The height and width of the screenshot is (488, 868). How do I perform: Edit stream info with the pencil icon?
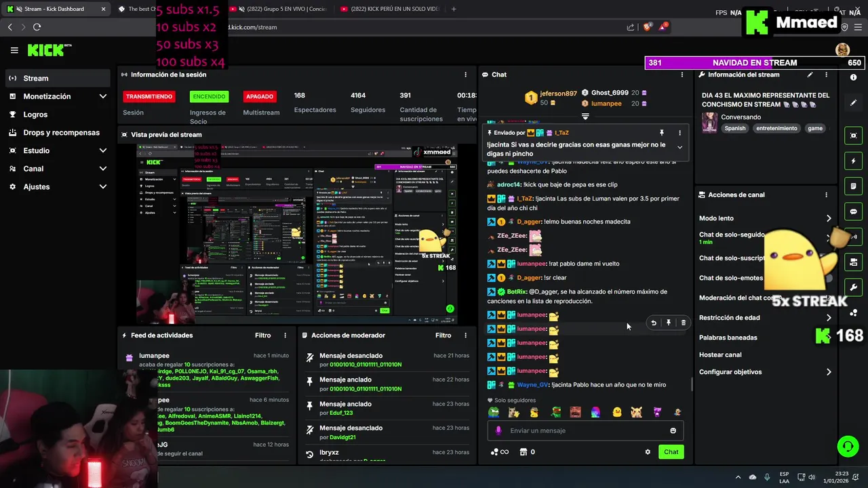click(x=810, y=75)
